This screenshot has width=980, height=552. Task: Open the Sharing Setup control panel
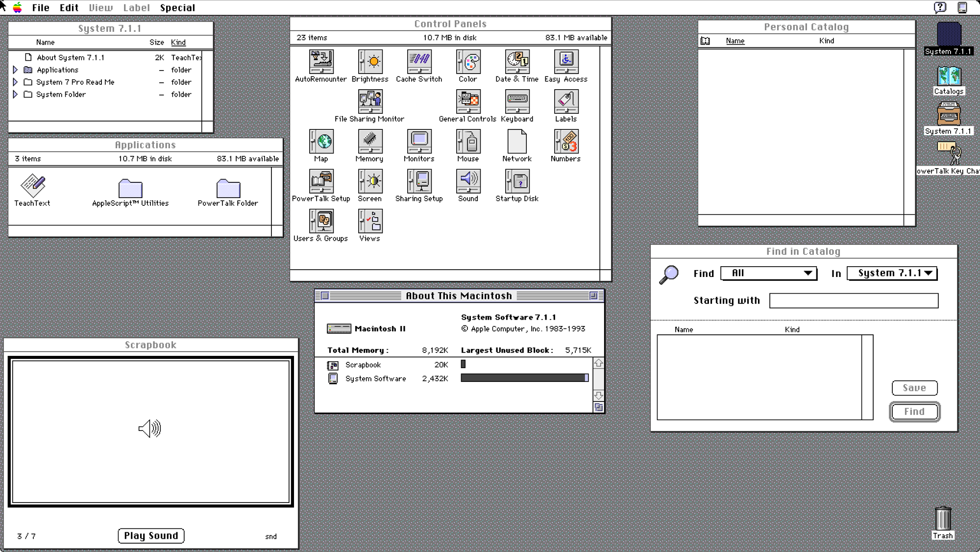tap(419, 181)
